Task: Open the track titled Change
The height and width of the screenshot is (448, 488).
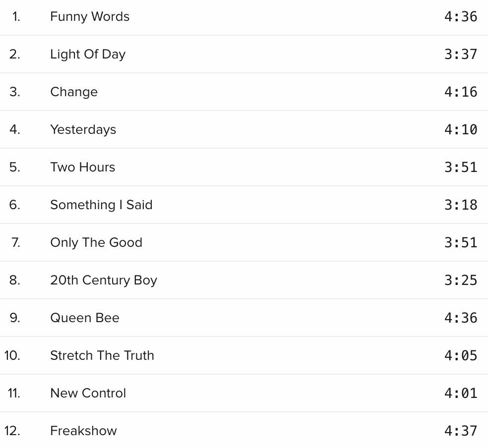Action: (74, 92)
